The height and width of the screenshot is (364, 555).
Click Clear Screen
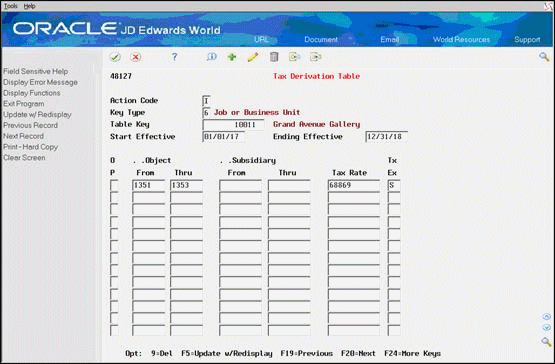[x=24, y=158]
